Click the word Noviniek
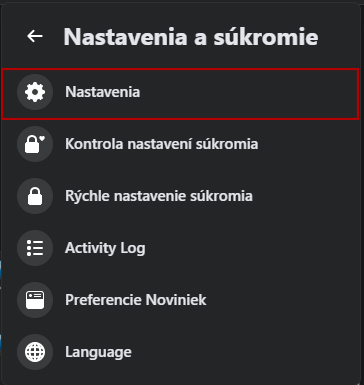Viewport: 364px width, 385px height. (x=176, y=300)
